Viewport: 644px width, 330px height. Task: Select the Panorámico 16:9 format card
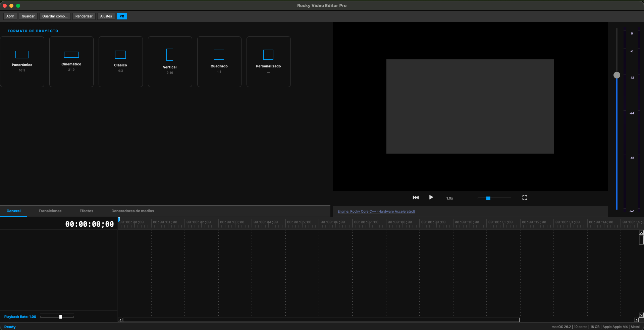[22, 62]
